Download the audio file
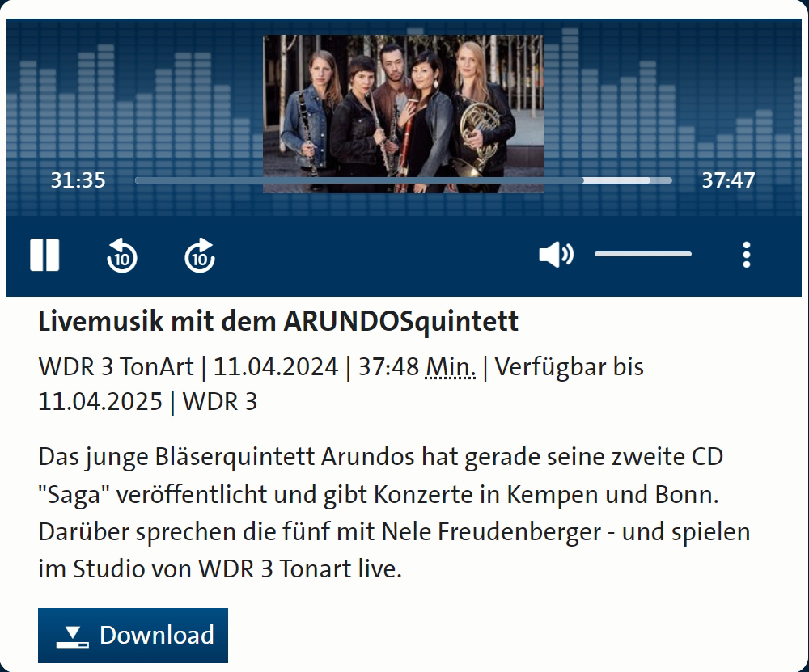Screen dimensions: 809x672 [x=133, y=636]
